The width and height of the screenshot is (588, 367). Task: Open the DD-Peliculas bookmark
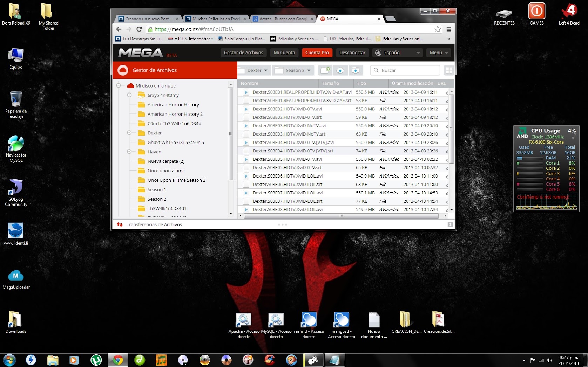tap(347, 39)
